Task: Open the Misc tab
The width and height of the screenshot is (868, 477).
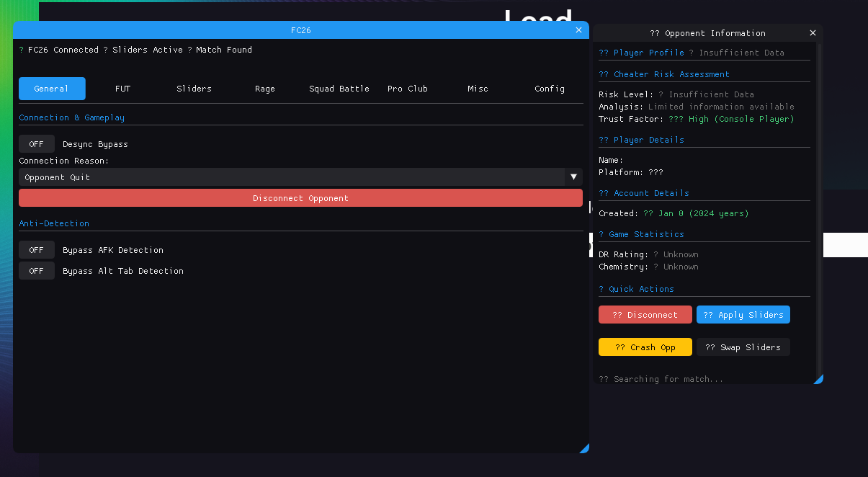Action: 478,89
